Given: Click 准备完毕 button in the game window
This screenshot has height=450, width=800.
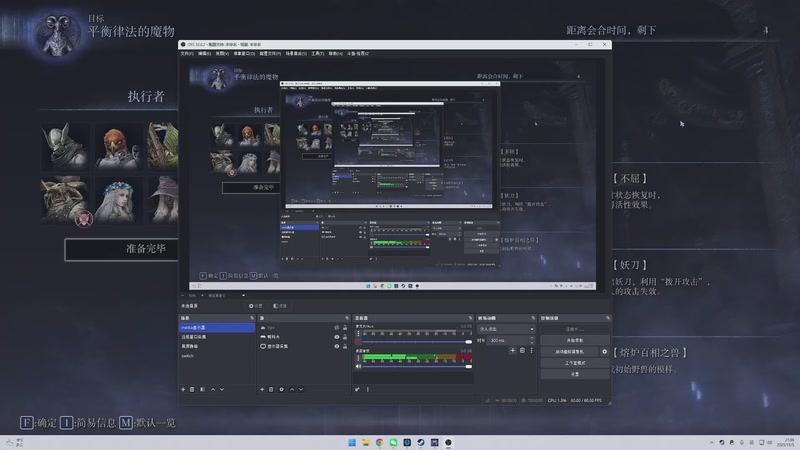Looking at the screenshot, I should pyautogui.click(x=121, y=249).
